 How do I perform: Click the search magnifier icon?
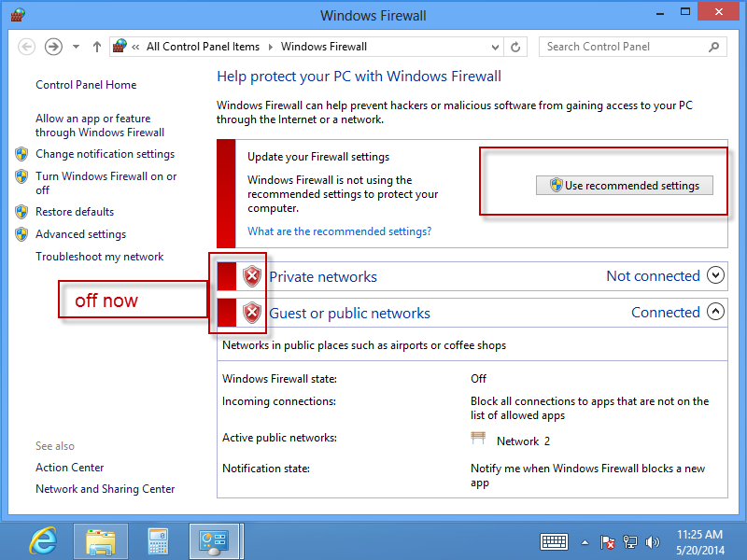pyautogui.click(x=713, y=47)
